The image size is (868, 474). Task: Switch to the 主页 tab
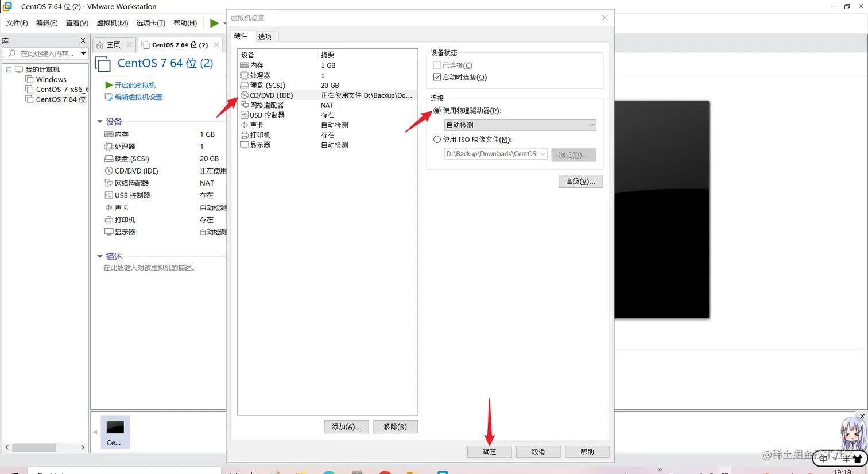click(114, 45)
